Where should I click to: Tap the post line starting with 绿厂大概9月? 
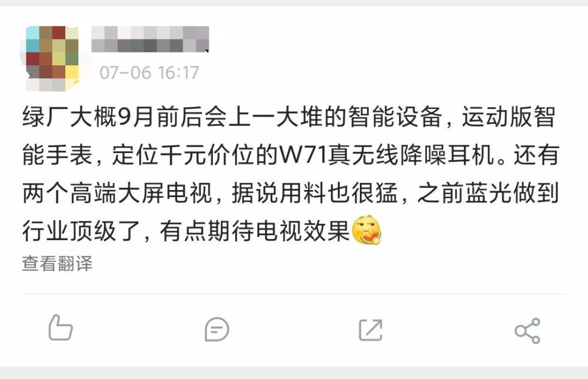coord(289,117)
